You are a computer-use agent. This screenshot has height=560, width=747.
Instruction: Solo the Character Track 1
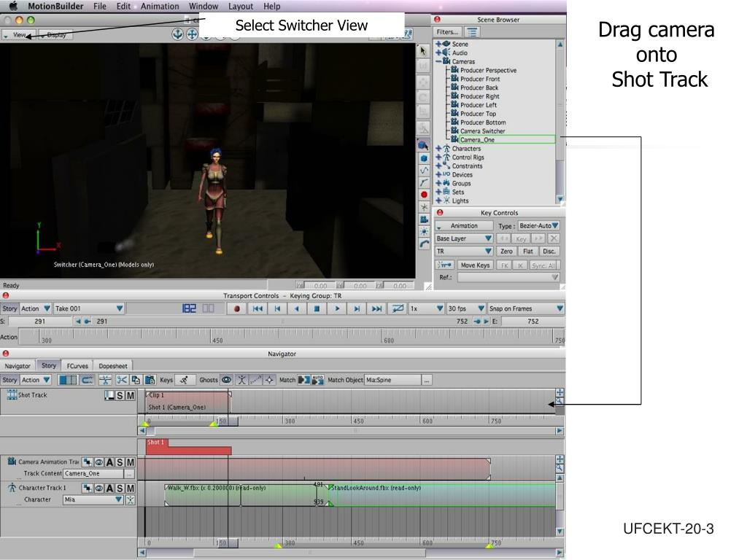[x=120, y=488]
